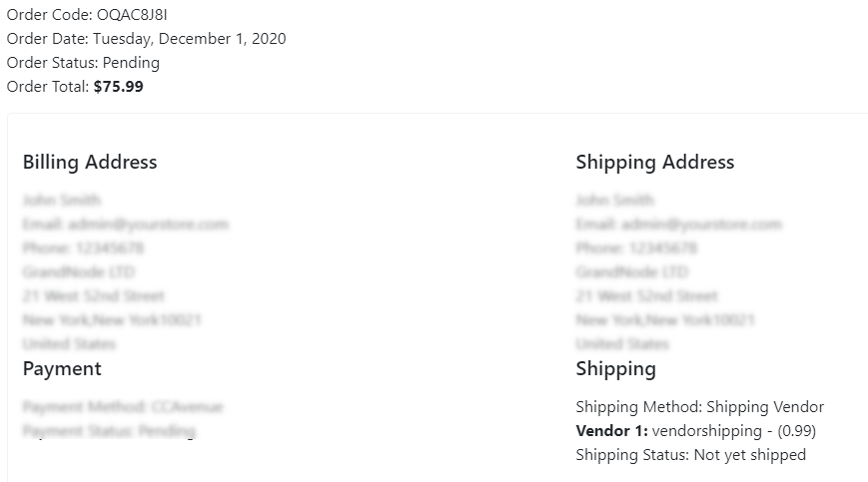
Task: Click the Shipping Status: Not yet shipped line
Action: 691,455
